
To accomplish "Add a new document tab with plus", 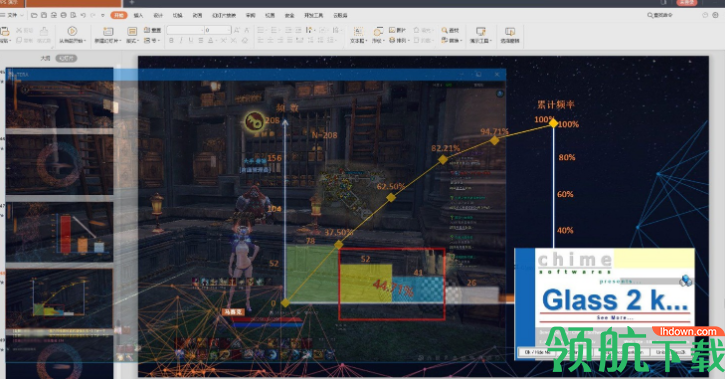I will point(132,2).
